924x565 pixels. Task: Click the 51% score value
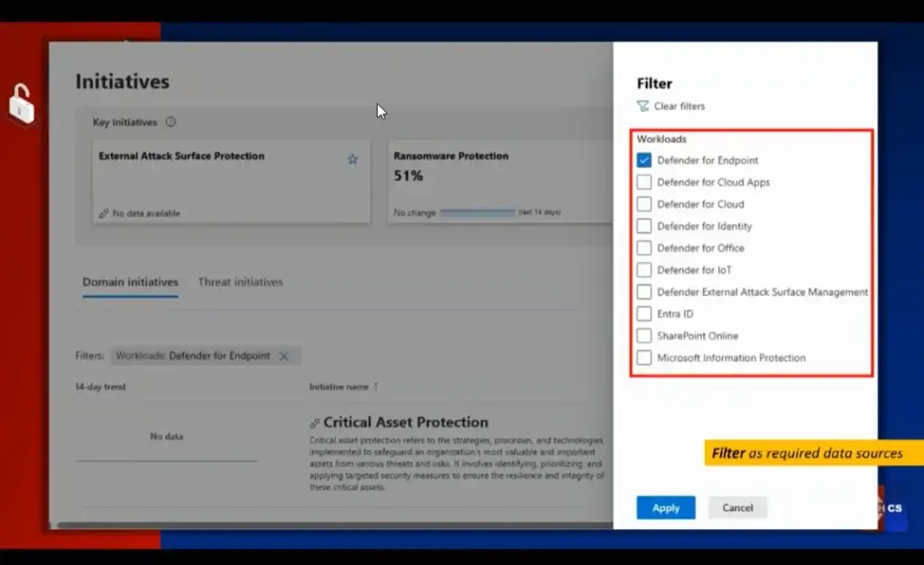pyautogui.click(x=409, y=176)
